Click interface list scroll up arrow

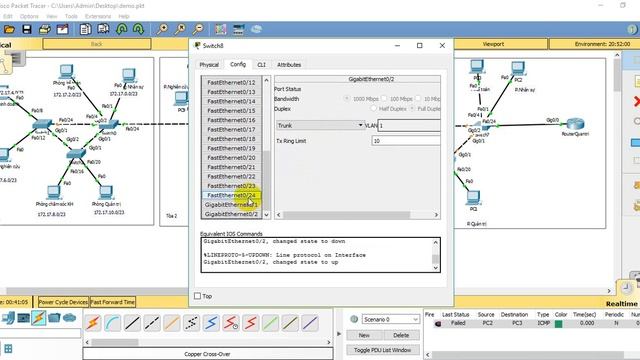point(267,80)
